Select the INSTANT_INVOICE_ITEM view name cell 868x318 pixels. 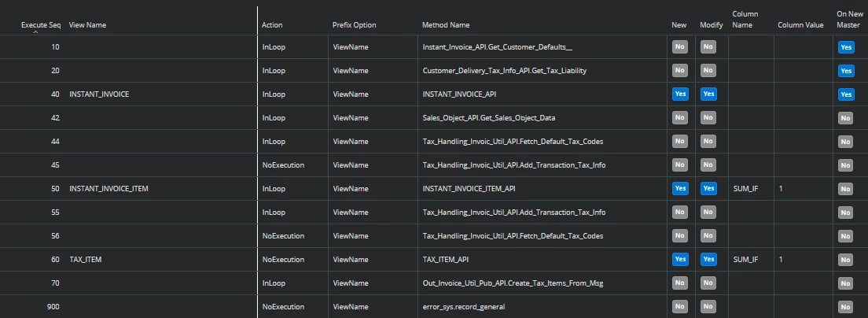pos(108,189)
